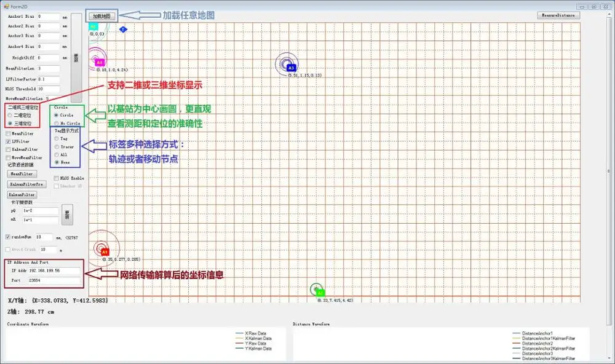The image size is (615, 364).
Task: Click the Anchor3 Bias input field
Action: (49, 36)
